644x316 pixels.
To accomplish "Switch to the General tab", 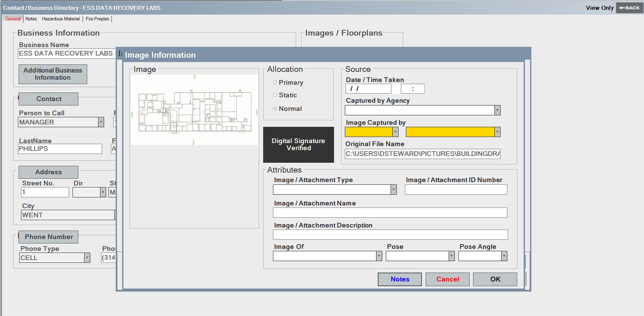I will (13, 19).
